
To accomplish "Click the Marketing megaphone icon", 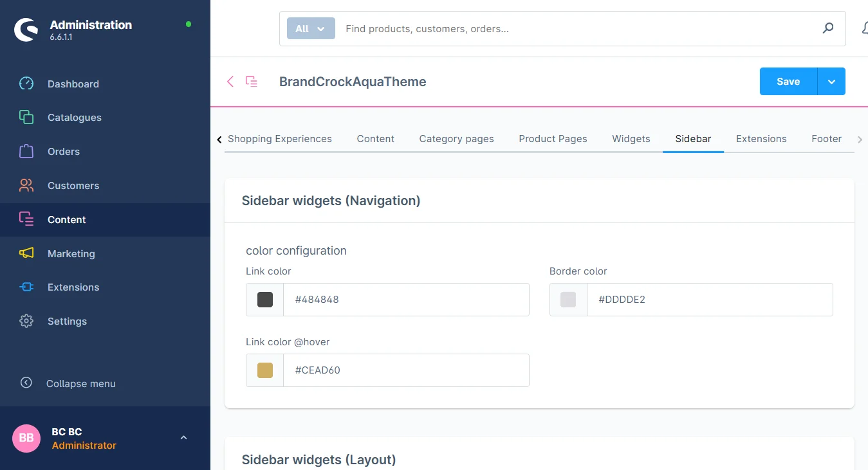I will (x=26, y=253).
